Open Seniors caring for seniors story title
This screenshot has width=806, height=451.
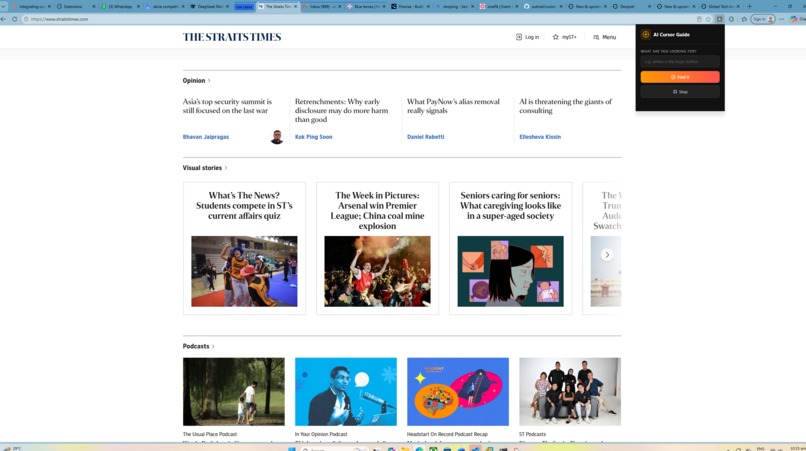click(x=510, y=206)
